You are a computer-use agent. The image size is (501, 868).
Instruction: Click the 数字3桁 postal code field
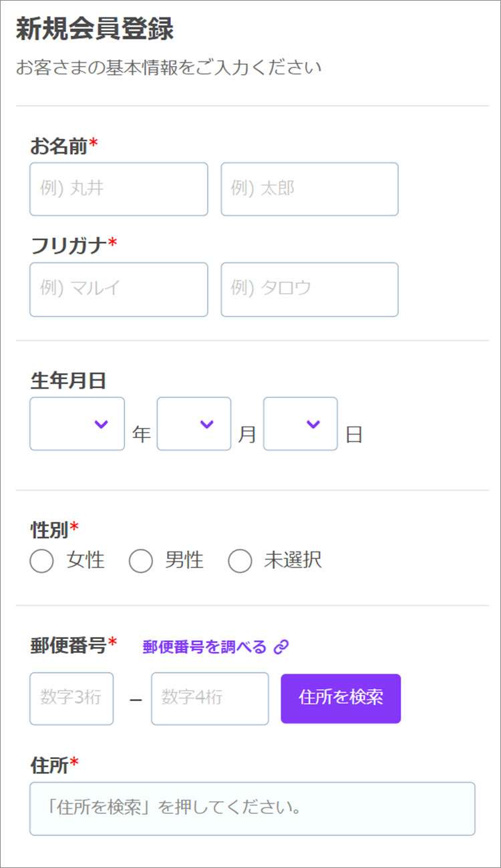pyautogui.click(x=71, y=698)
